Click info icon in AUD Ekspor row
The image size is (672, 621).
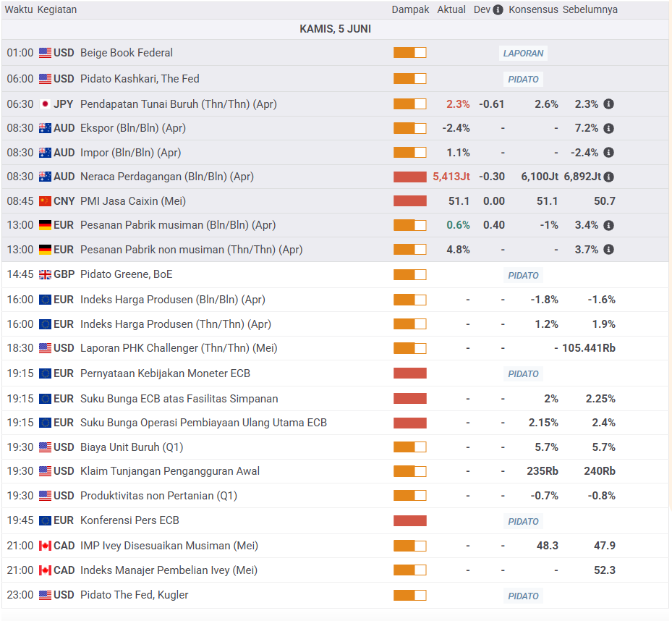608,128
